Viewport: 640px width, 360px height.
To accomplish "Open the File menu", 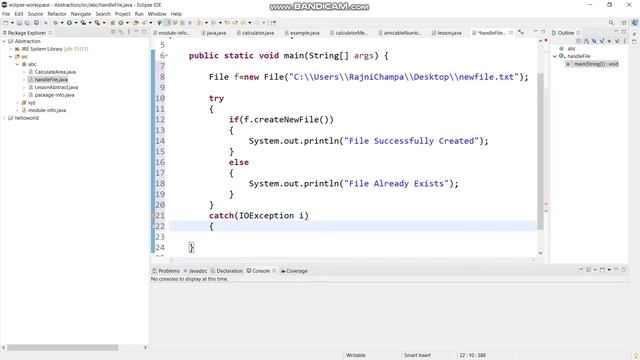I will tap(6, 14).
